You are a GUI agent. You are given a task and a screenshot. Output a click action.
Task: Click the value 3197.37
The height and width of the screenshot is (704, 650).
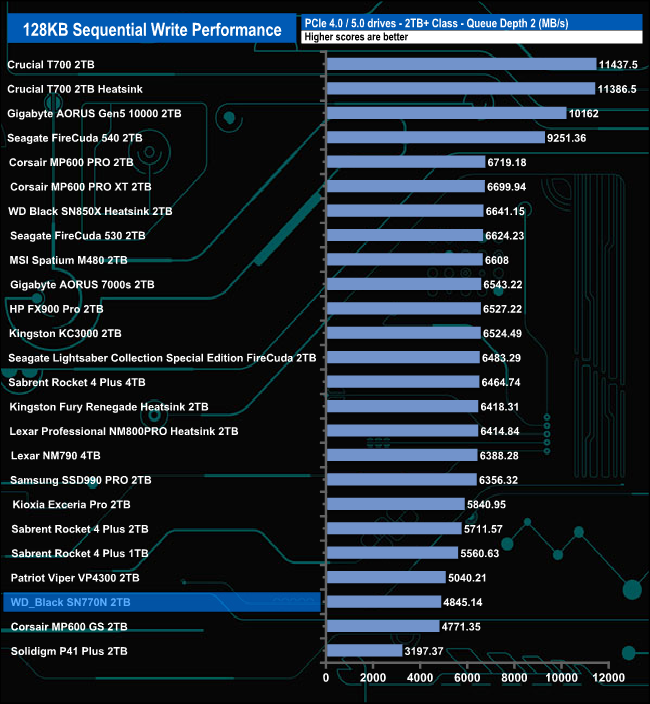click(424, 651)
